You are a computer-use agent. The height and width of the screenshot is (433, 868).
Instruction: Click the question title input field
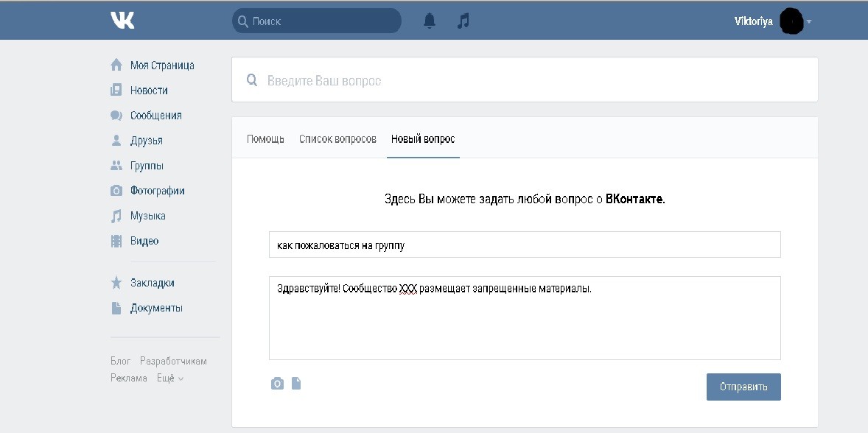(x=524, y=245)
